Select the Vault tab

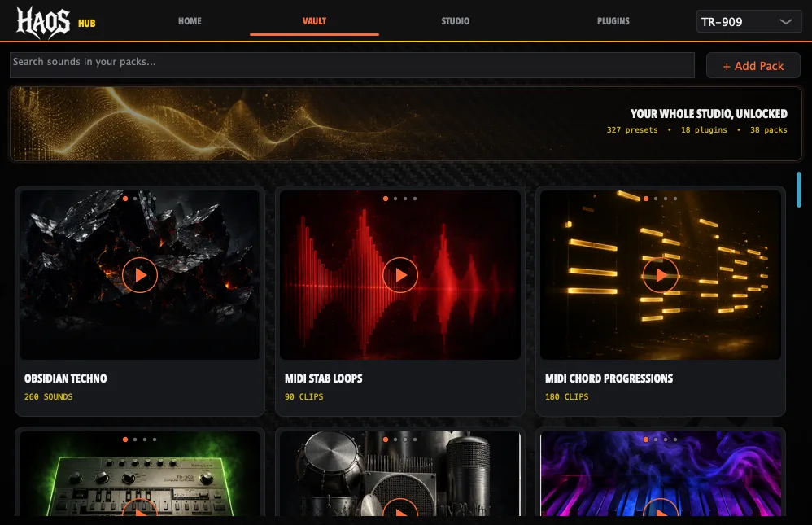[x=314, y=21]
